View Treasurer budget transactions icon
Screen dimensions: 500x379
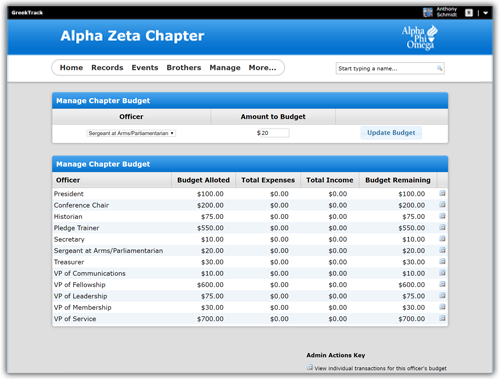pos(442,261)
